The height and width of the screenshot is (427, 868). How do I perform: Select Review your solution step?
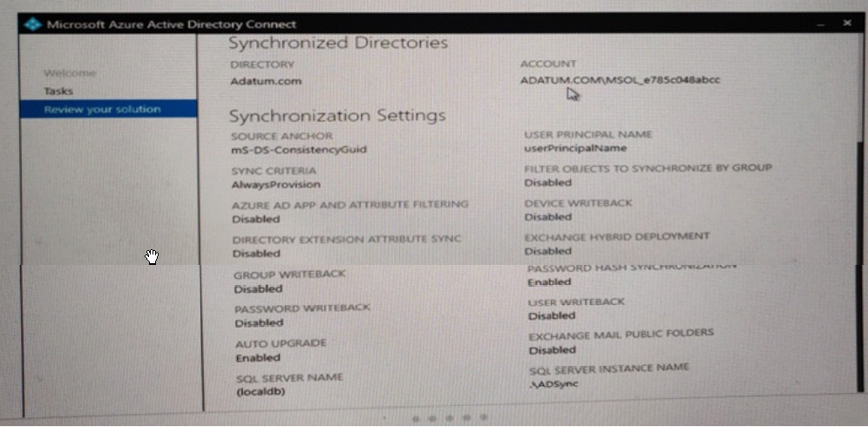[108, 109]
